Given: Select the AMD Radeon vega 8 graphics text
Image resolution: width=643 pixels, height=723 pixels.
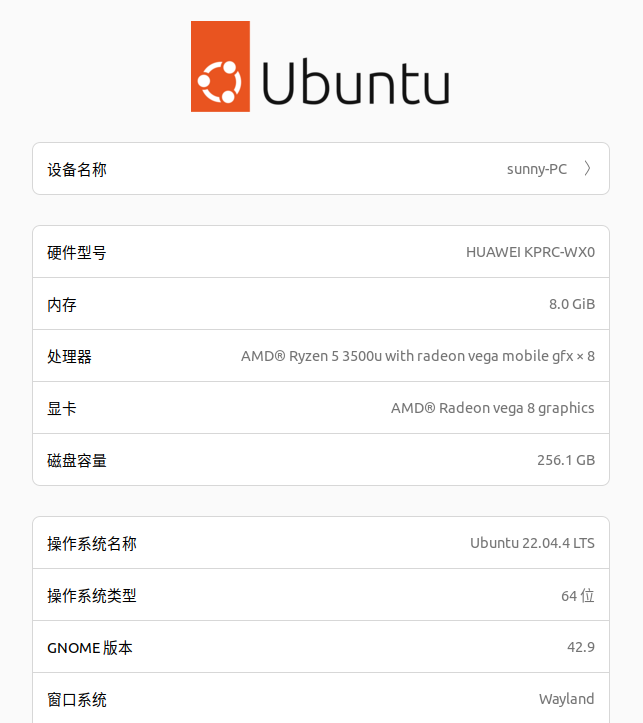Looking at the screenshot, I should (493, 408).
